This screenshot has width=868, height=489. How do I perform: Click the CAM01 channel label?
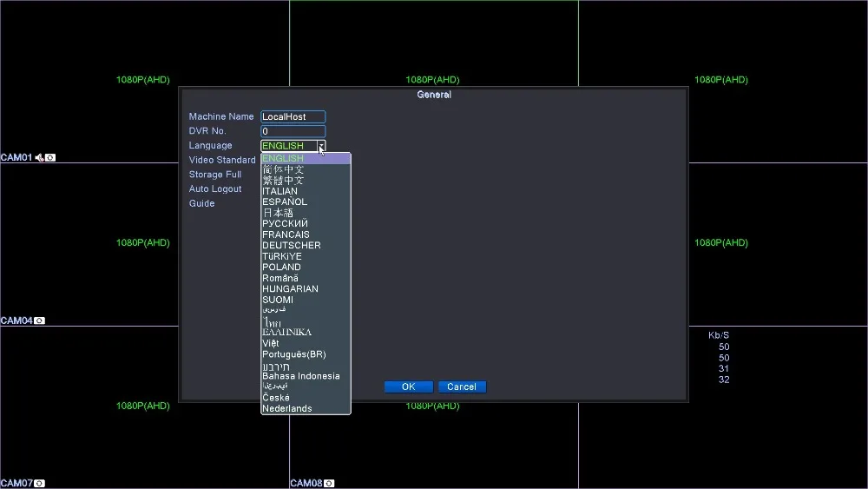pyautogui.click(x=16, y=158)
